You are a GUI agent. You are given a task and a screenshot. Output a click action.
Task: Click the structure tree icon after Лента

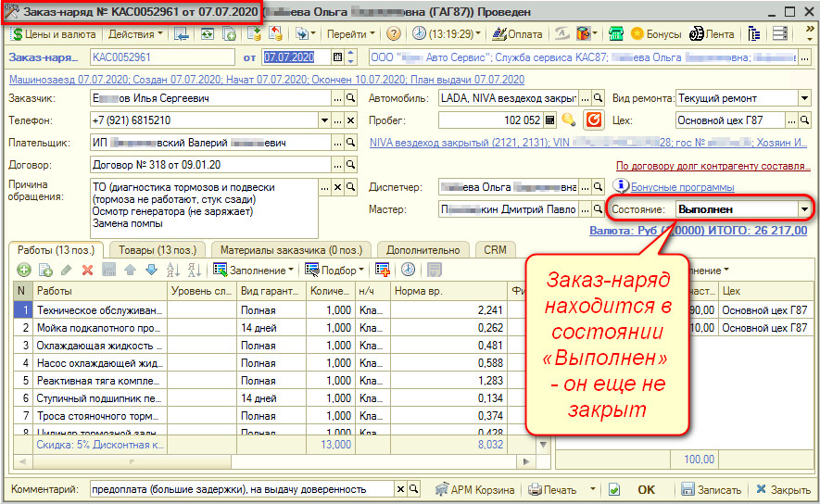753,34
